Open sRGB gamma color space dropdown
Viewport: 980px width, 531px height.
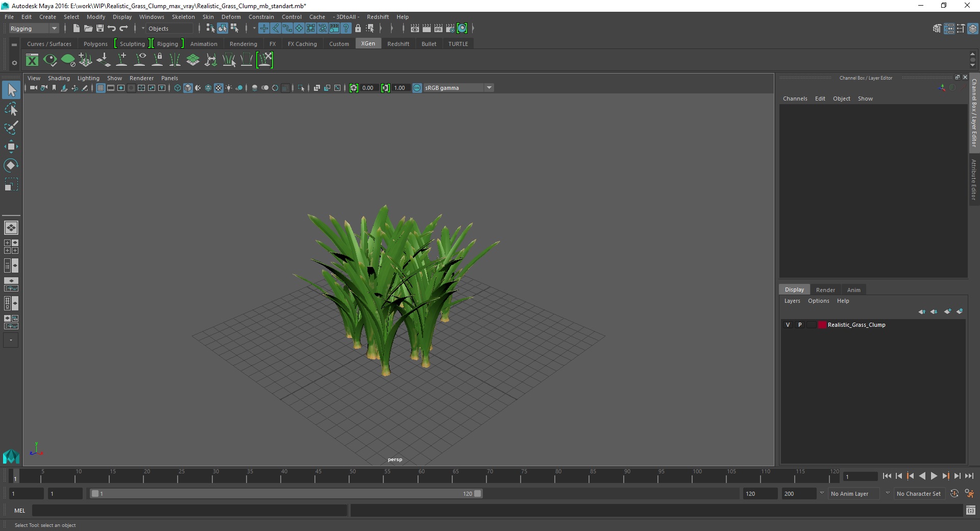(x=458, y=88)
